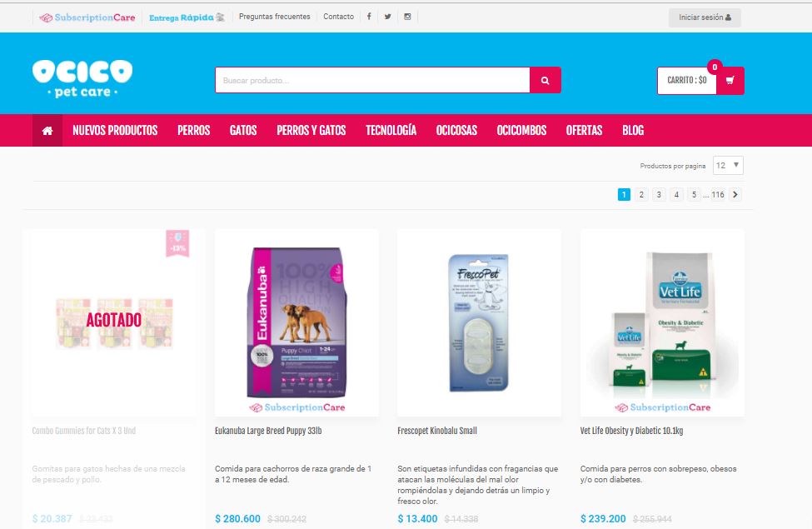Open the Gatos menu
The height and width of the screenshot is (529, 812).
[x=243, y=131]
